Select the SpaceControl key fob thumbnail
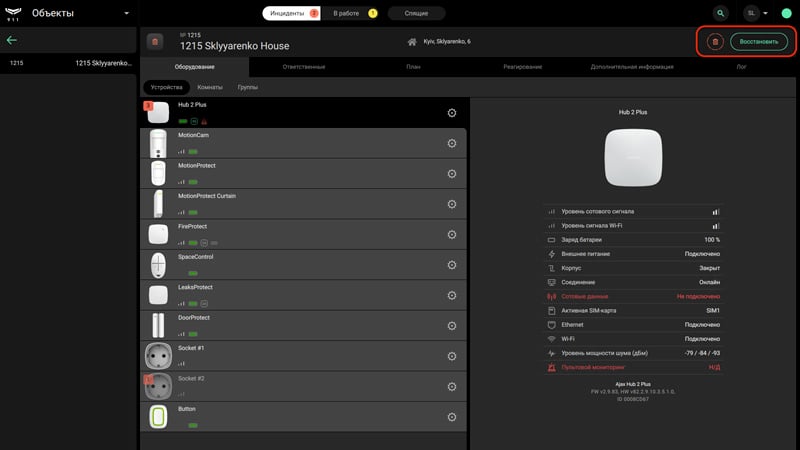This screenshot has height=450, width=800. (x=158, y=265)
